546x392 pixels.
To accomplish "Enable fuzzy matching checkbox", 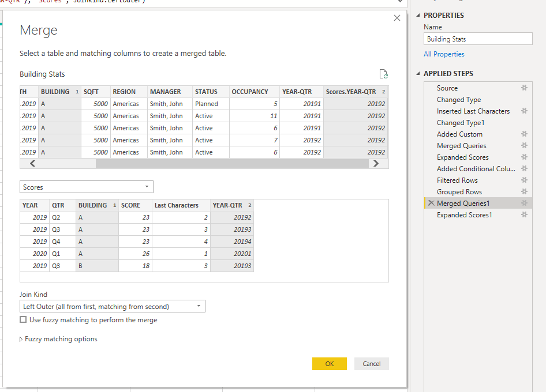I will coord(23,319).
